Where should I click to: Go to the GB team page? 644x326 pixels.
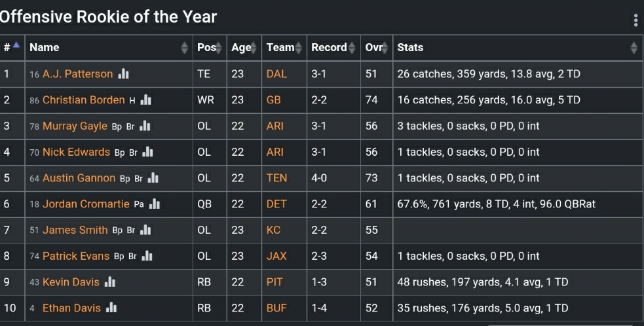click(273, 100)
